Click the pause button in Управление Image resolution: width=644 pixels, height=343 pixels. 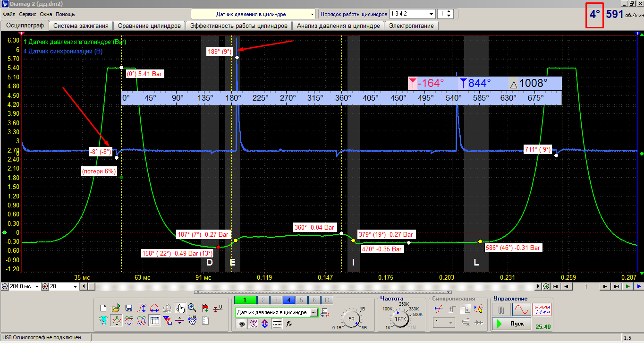[501, 310]
